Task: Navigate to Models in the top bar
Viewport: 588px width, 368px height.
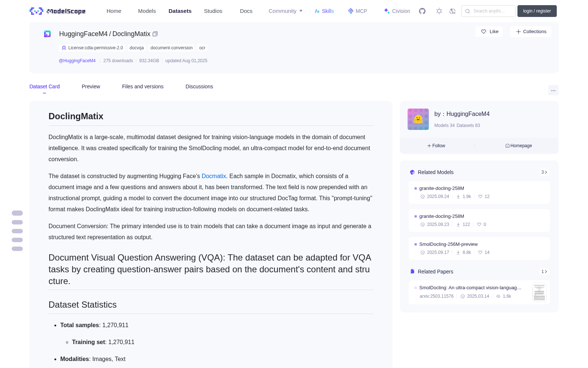Action: (147, 11)
